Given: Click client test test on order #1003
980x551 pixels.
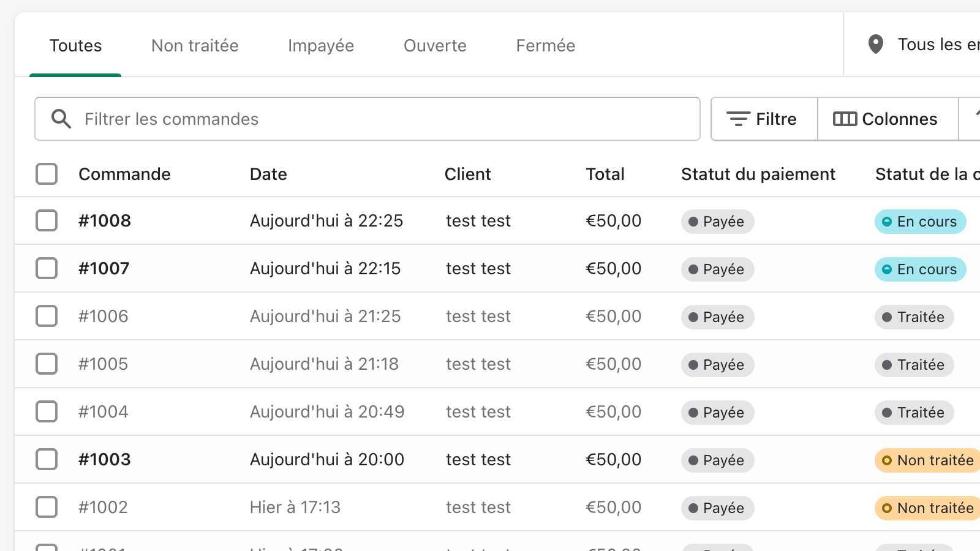Looking at the screenshot, I should click(478, 459).
